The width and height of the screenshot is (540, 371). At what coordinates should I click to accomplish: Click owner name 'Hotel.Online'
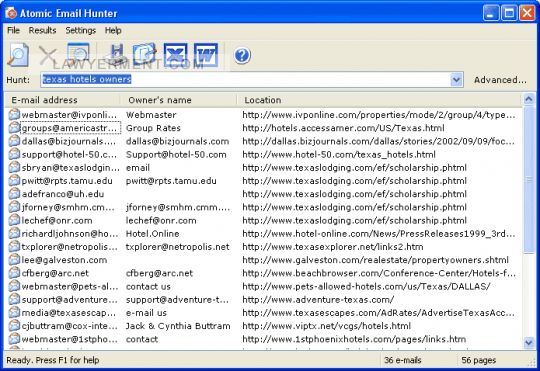pos(153,234)
